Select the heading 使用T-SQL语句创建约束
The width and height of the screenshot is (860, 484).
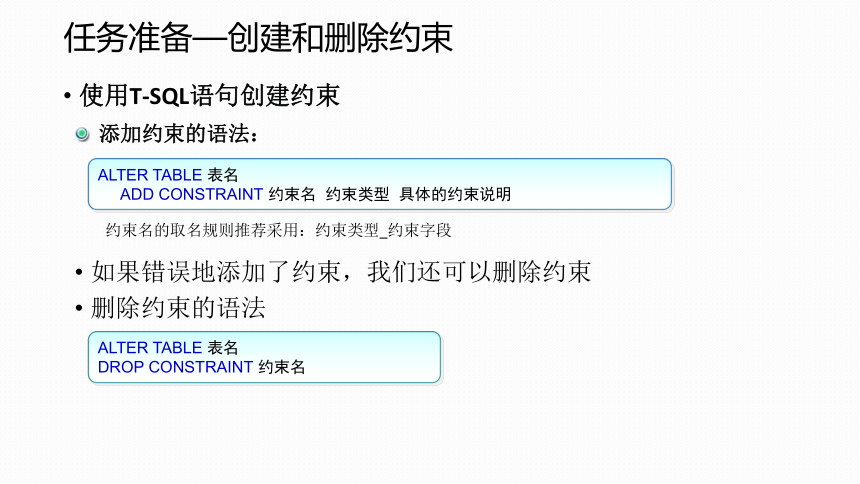[x=210, y=95]
